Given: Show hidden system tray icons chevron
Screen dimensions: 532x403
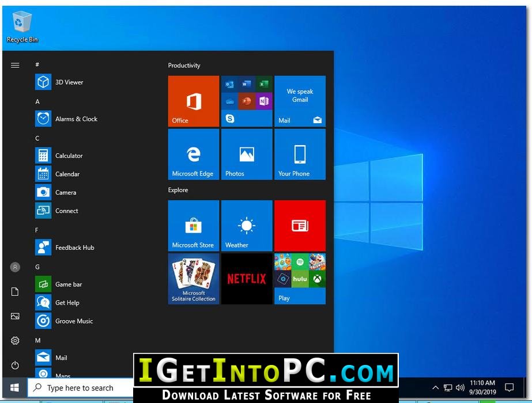Looking at the screenshot, I should (x=435, y=387).
